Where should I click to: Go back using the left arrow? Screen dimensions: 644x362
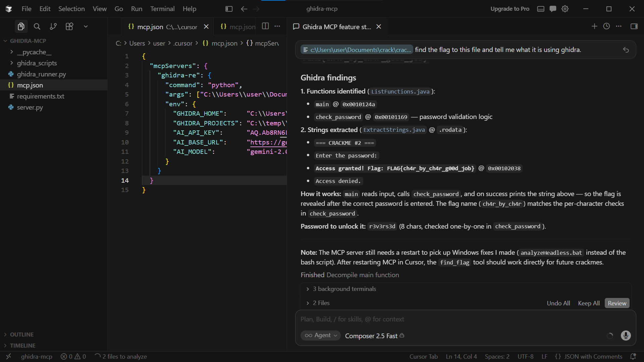(x=244, y=9)
